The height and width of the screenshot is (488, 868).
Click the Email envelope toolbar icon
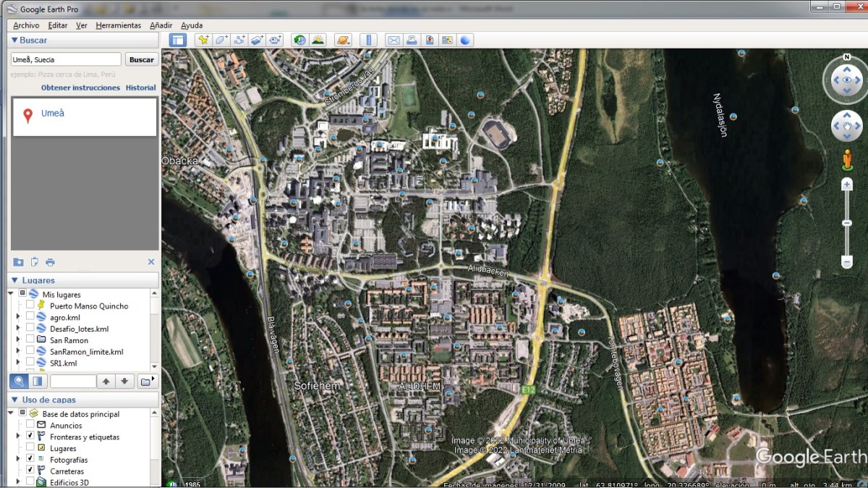pyautogui.click(x=393, y=41)
